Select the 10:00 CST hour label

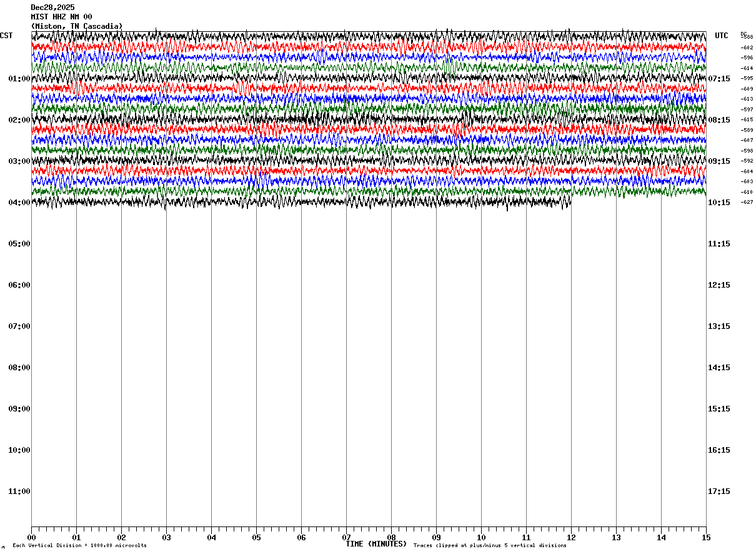pyautogui.click(x=19, y=450)
